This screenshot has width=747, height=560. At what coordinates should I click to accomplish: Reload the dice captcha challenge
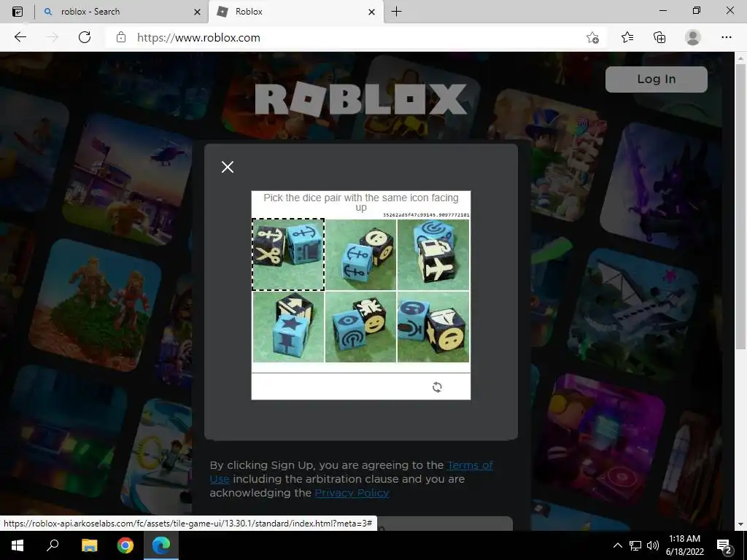click(437, 387)
